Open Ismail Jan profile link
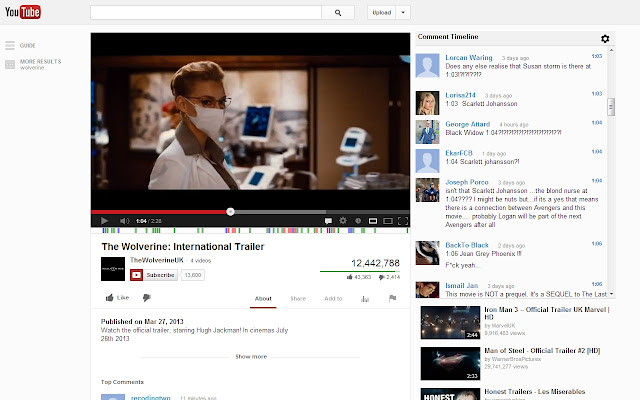This screenshot has height=400, width=640. tap(462, 286)
